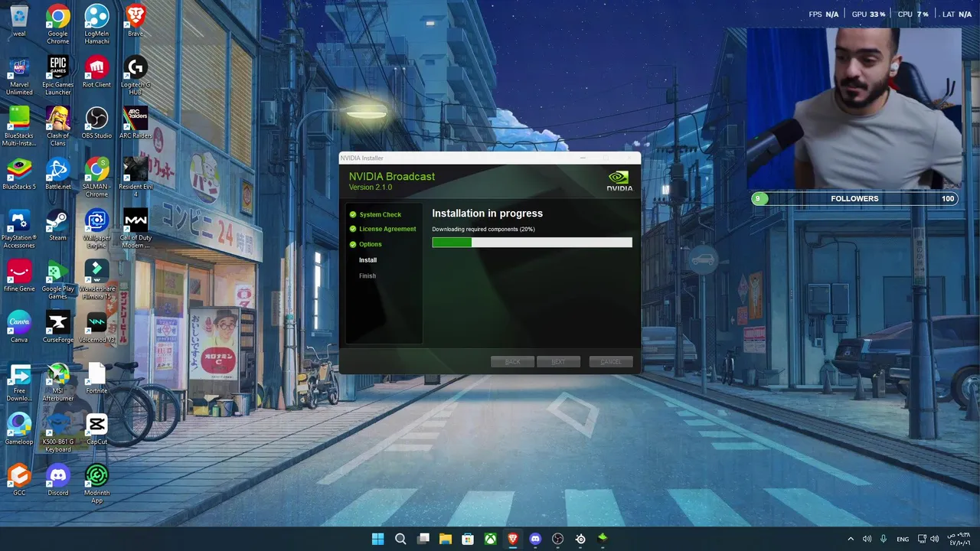Open the Modrinth App desktop icon

coord(96,484)
